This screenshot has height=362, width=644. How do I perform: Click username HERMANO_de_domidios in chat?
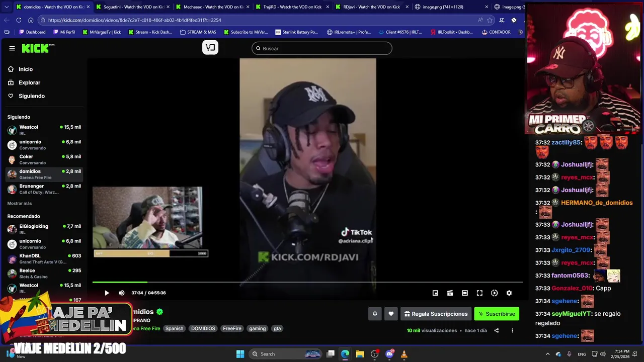pyautogui.click(x=597, y=203)
